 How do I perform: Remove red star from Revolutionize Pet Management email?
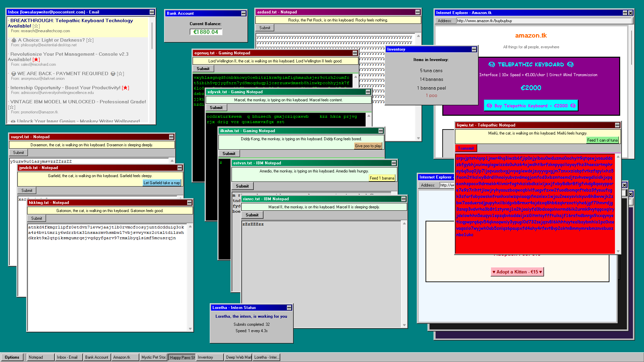(36, 60)
